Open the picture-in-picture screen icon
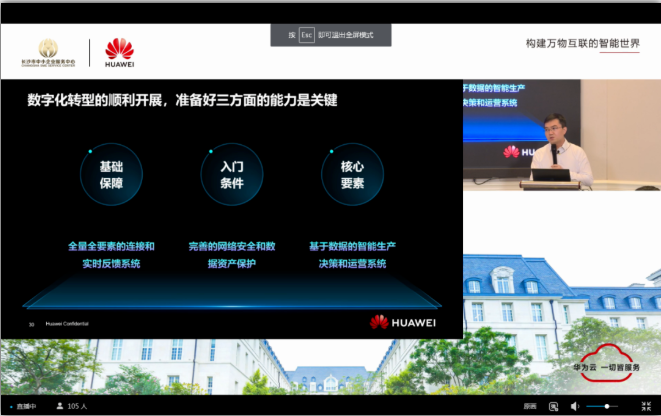The width and height of the screenshot is (661, 416). [554, 406]
